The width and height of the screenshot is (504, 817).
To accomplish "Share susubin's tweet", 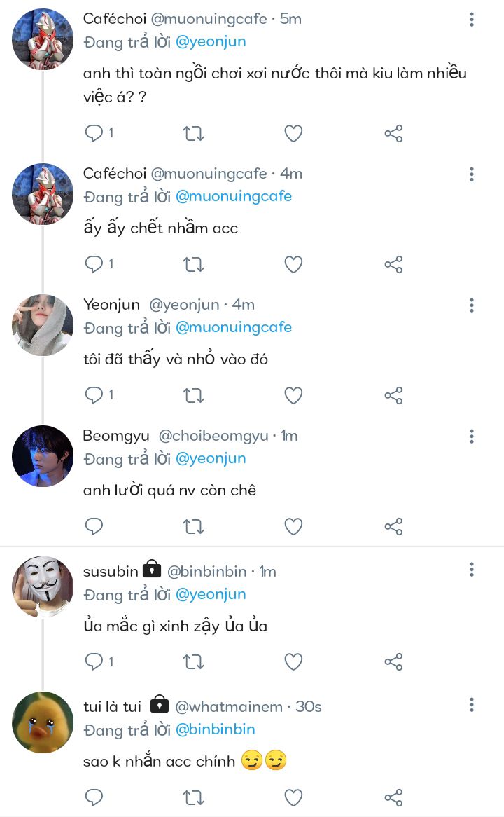I will coord(393,661).
